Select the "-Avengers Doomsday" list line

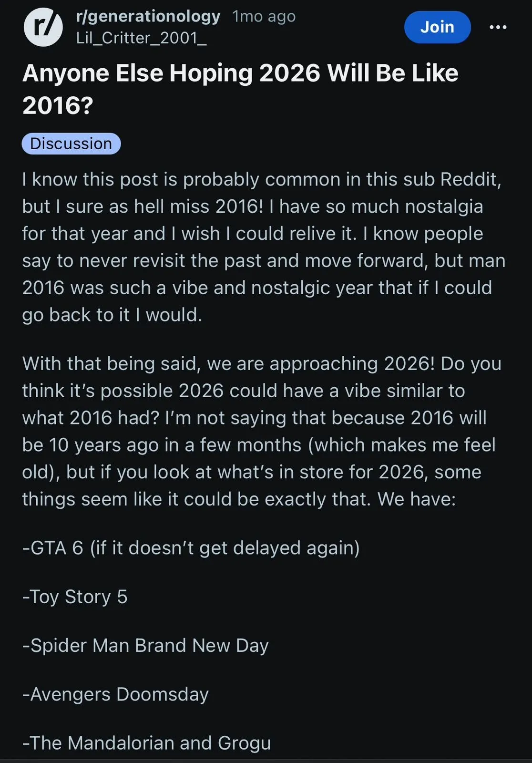tap(116, 694)
